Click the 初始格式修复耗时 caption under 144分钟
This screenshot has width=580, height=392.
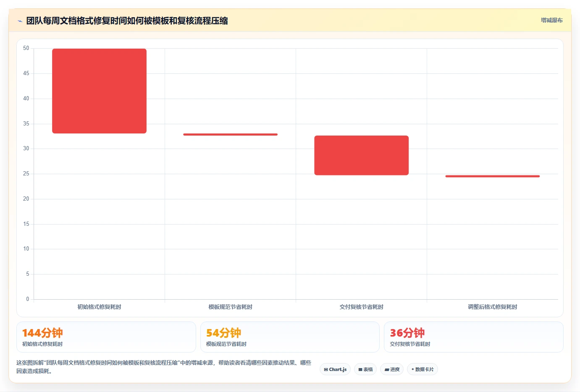42,344
